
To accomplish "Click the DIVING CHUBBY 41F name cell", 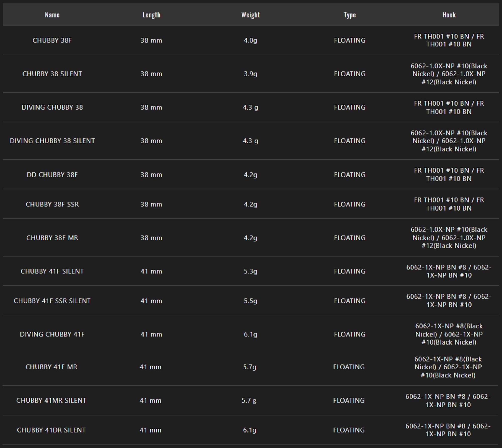I will (52, 334).
